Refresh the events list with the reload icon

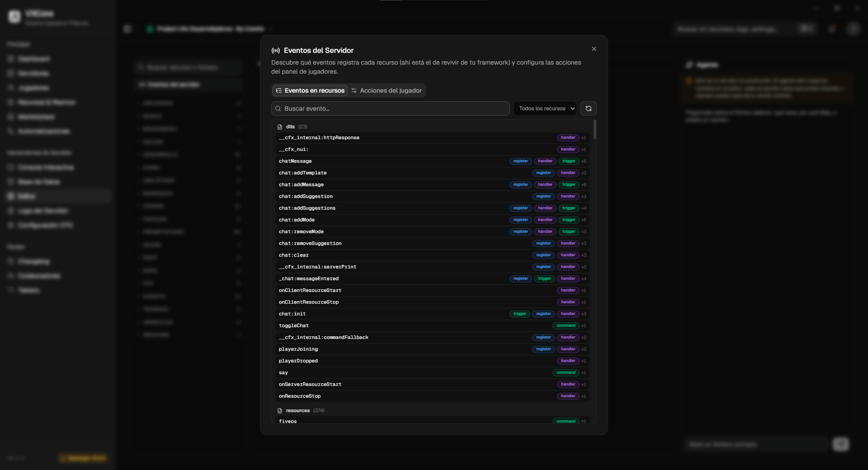click(x=589, y=108)
